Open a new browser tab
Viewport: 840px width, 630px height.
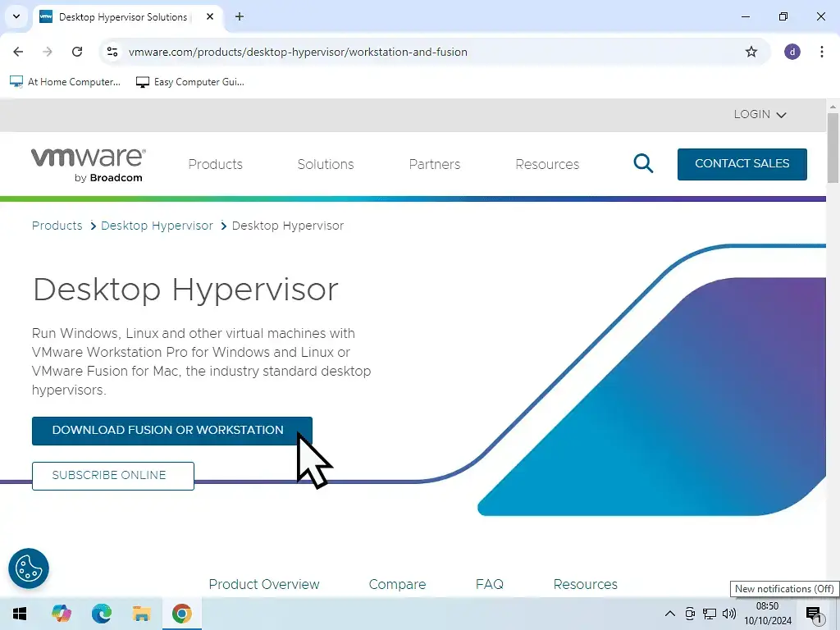(x=240, y=16)
